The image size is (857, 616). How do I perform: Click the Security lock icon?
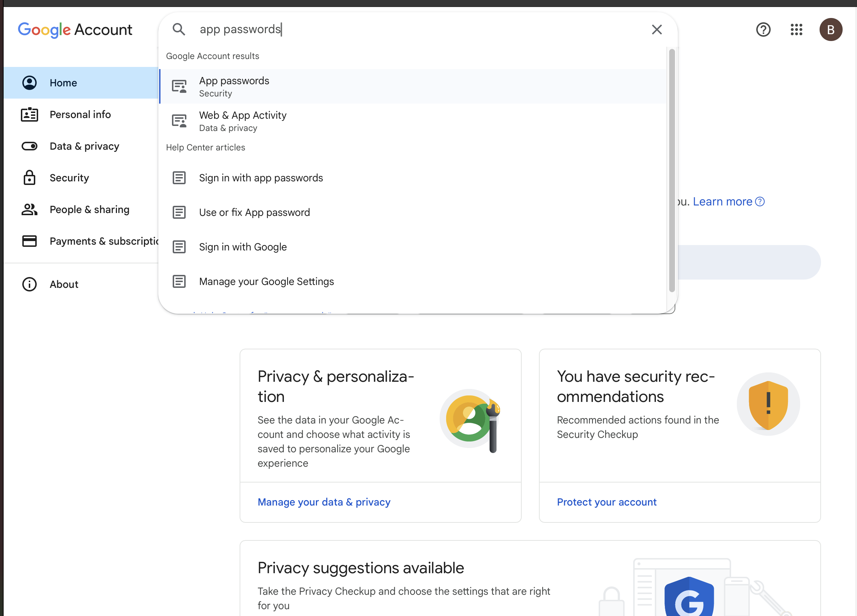pos(30,178)
